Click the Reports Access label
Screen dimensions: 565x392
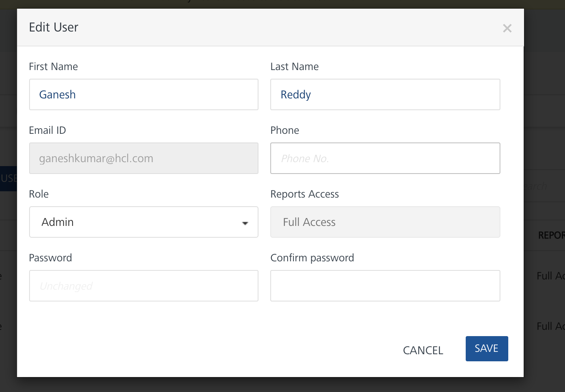[x=304, y=194]
